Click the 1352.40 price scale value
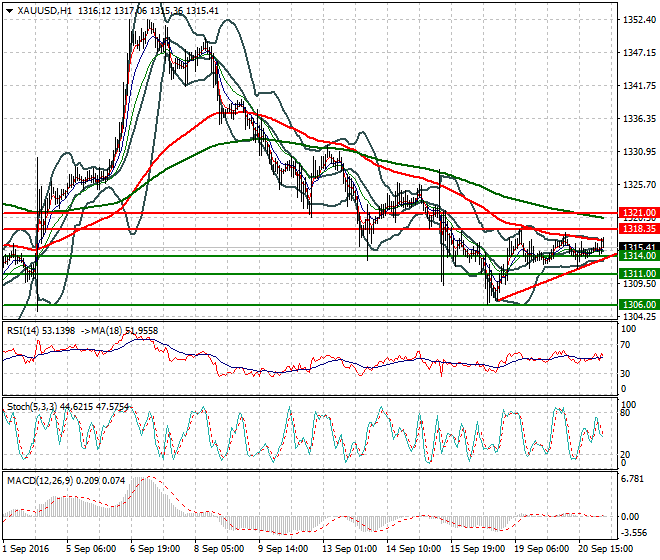The height and width of the screenshot is (560, 660). [x=639, y=20]
